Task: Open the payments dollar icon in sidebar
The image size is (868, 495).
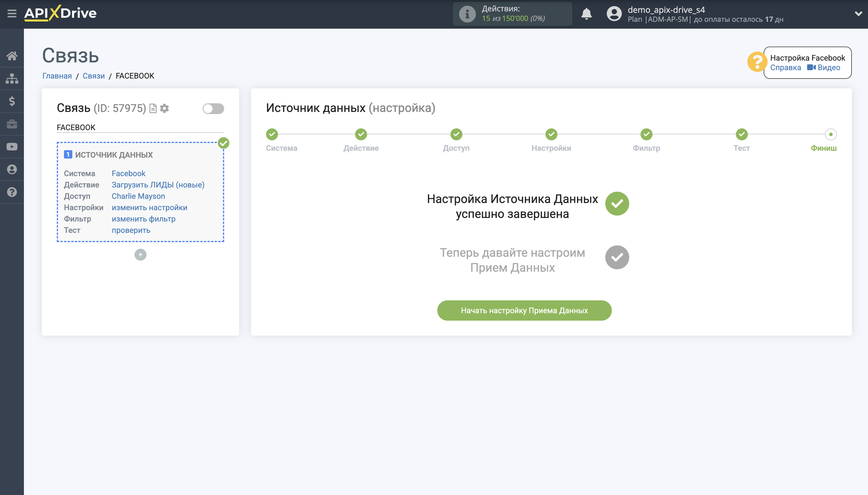Action: pos(12,101)
